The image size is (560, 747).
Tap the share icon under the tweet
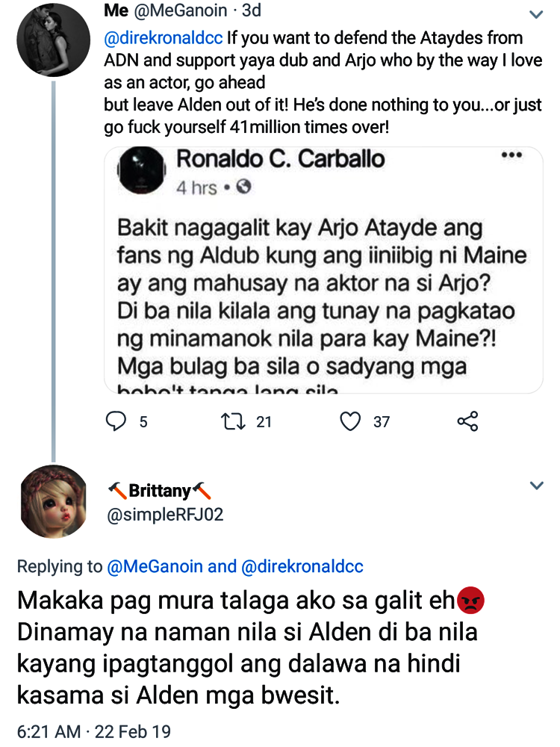coord(467,422)
